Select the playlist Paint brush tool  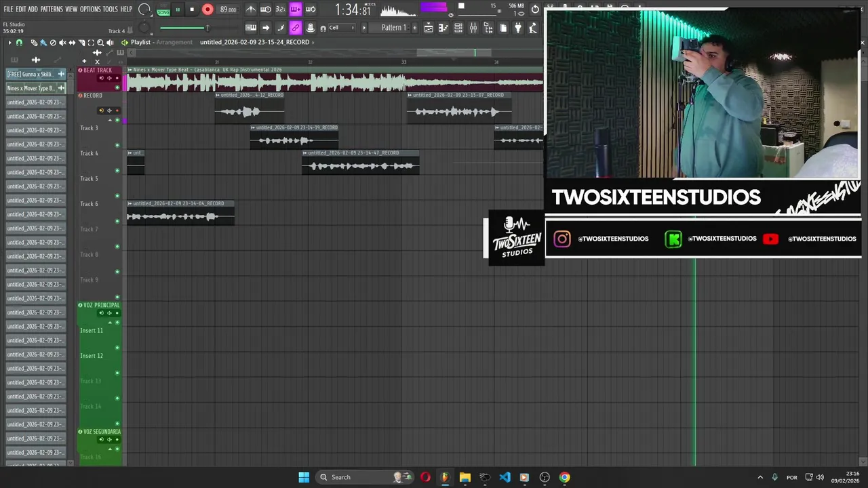coord(43,43)
